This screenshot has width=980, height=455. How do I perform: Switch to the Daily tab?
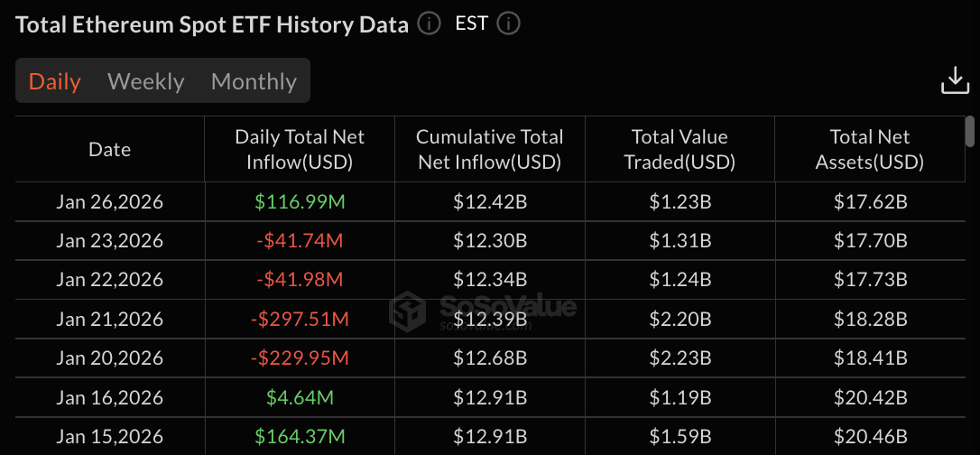point(55,81)
